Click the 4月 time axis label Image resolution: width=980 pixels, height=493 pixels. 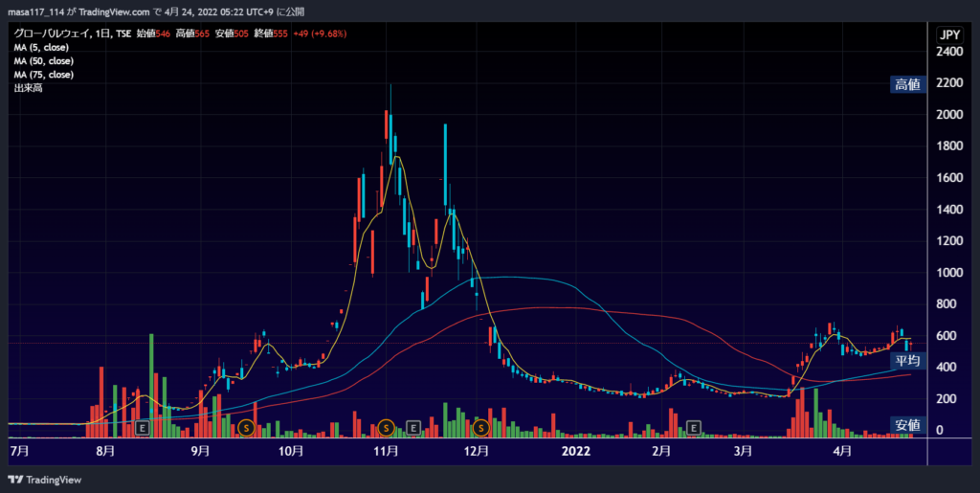click(x=842, y=451)
